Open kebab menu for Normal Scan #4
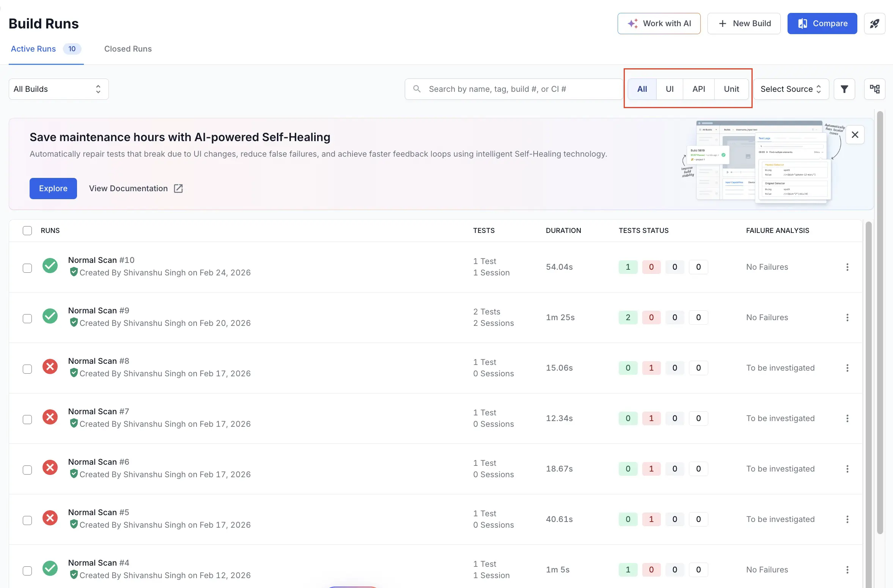The height and width of the screenshot is (588, 893). pos(847,570)
